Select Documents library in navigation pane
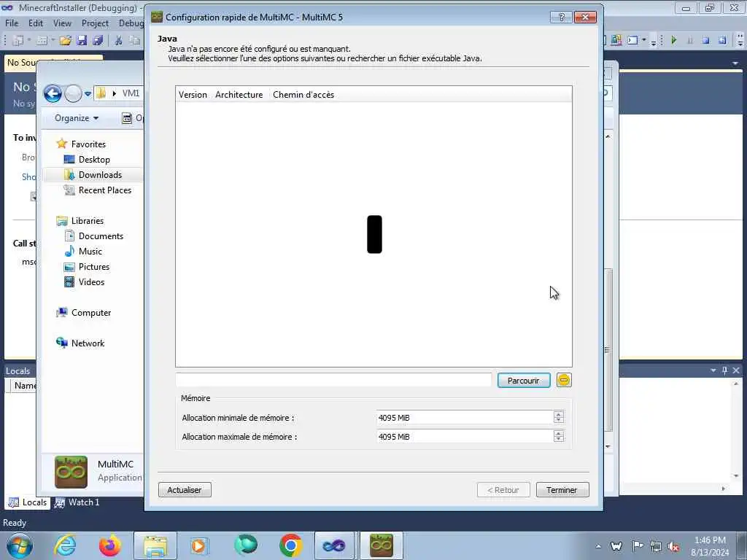Image resolution: width=747 pixels, height=560 pixels. (101, 236)
